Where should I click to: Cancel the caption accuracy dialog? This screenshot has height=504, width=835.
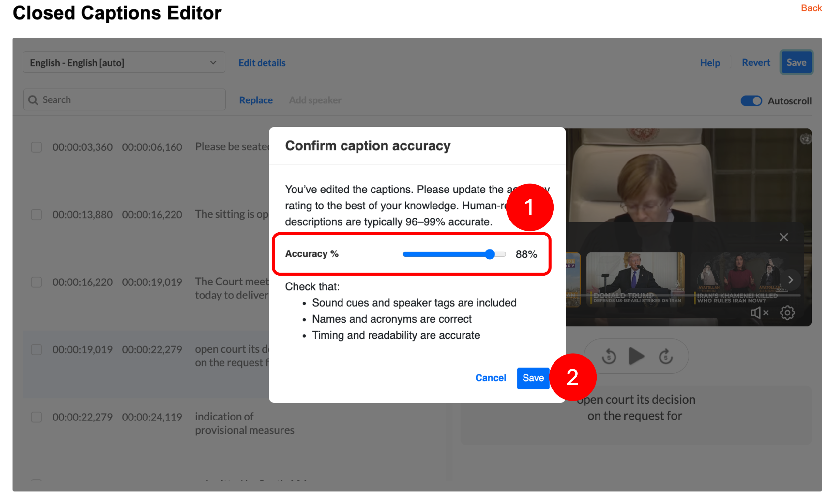(x=490, y=378)
